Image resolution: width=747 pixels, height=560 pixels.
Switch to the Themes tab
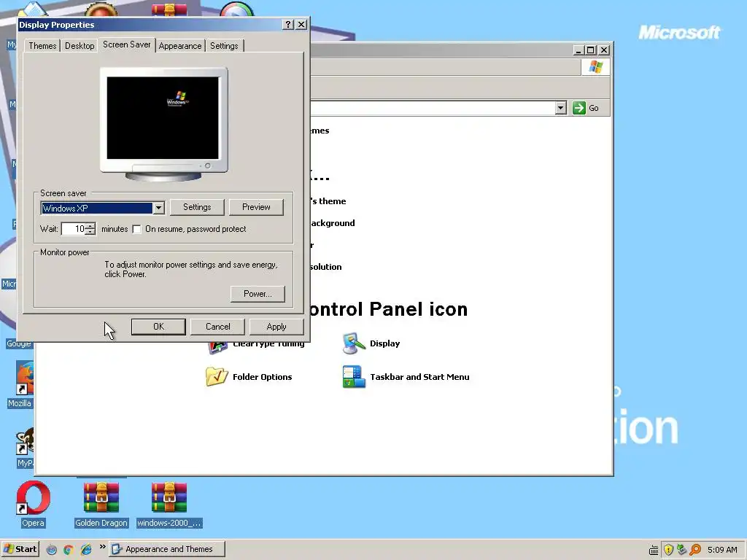point(42,46)
